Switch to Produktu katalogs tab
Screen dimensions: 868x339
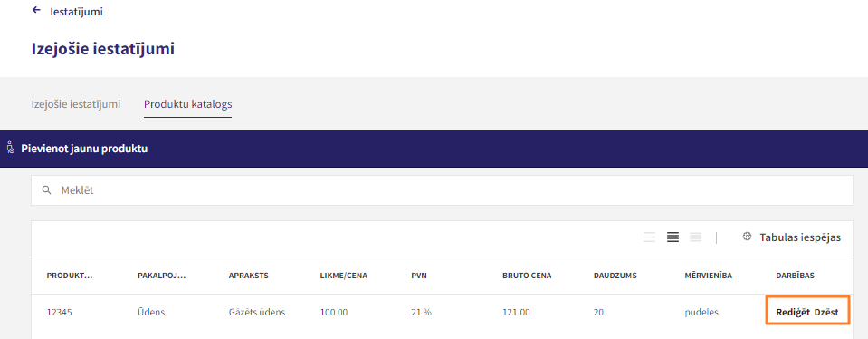click(x=187, y=104)
